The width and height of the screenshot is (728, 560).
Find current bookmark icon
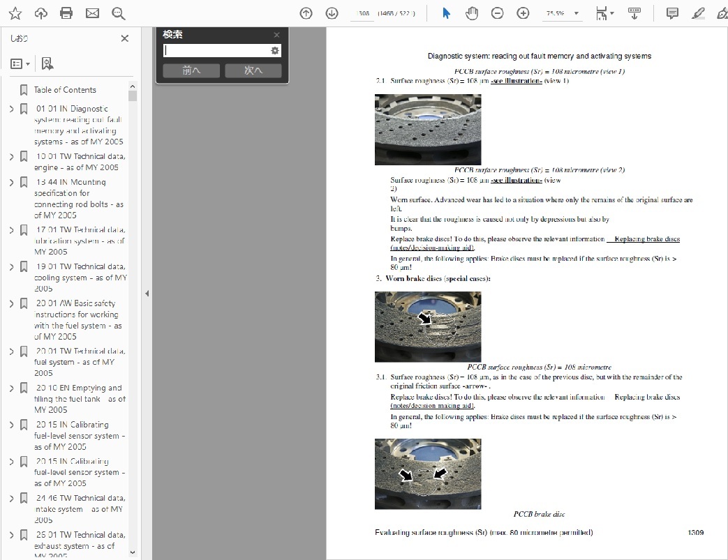coord(47,63)
